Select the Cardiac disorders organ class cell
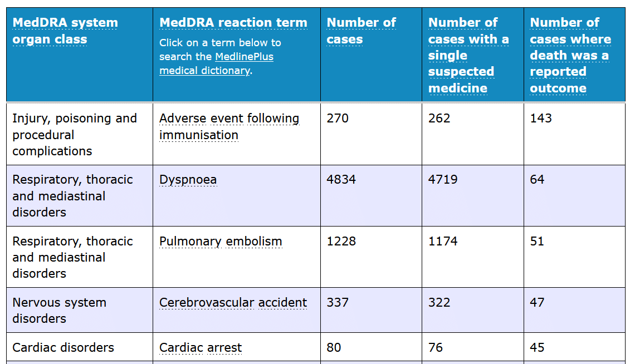The width and height of the screenshot is (630, 364). point(63,348)
